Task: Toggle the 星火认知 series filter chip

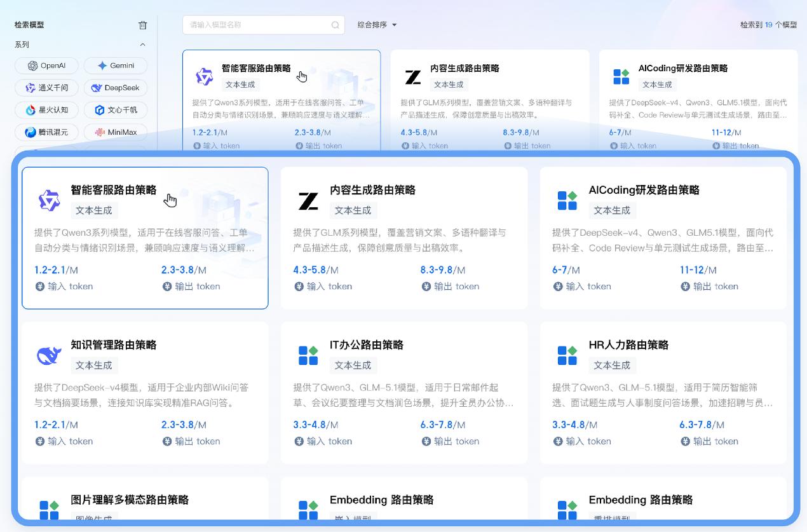Action: point(46,110)
